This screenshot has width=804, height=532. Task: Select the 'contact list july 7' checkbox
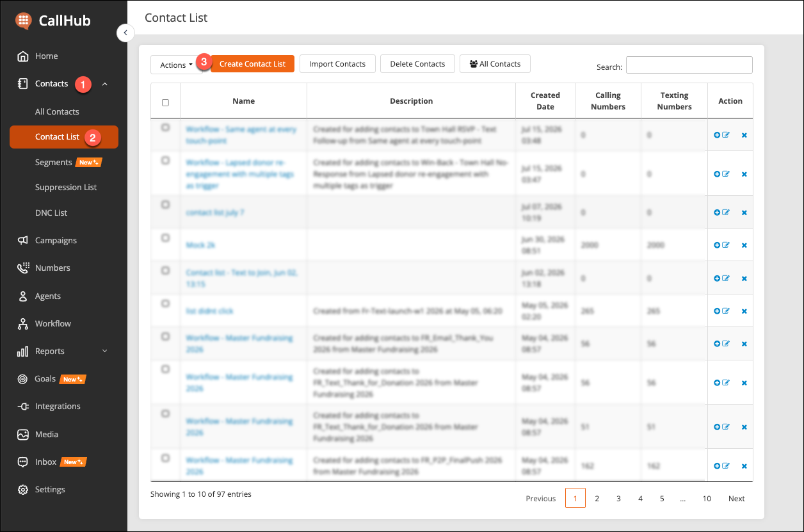[x=166, y=204]
